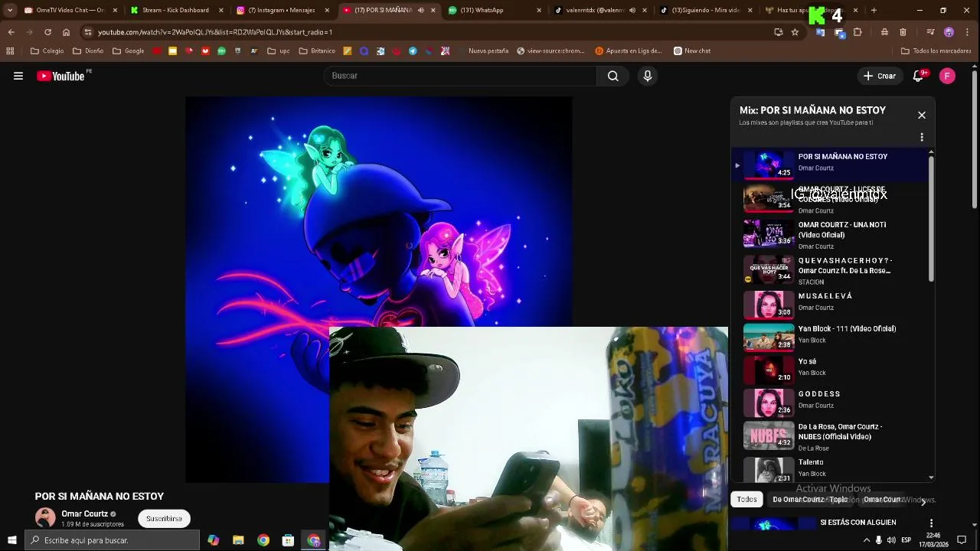Open the upc bookmarks folder
This screenshot has width=980, height=551.
(279, 51)
